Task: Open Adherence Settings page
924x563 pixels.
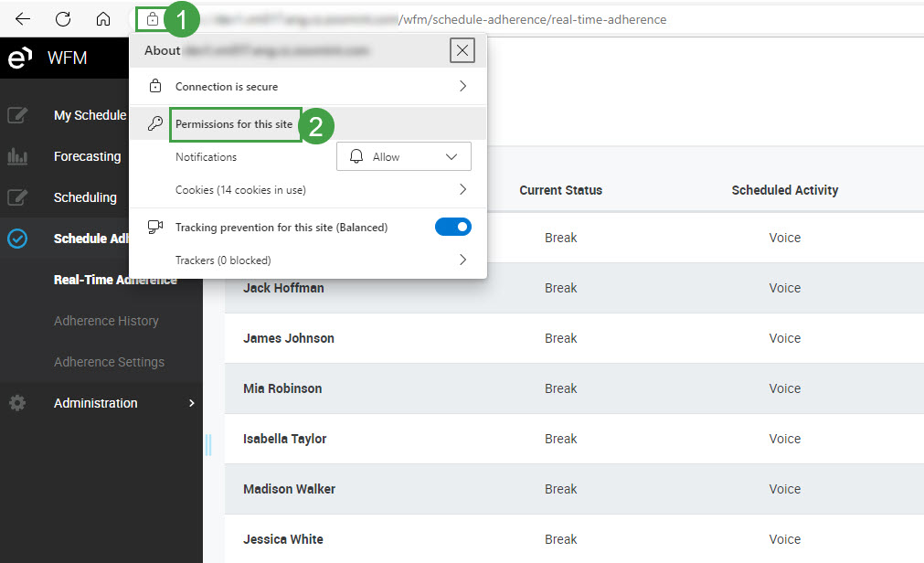Action: (109, 362)
